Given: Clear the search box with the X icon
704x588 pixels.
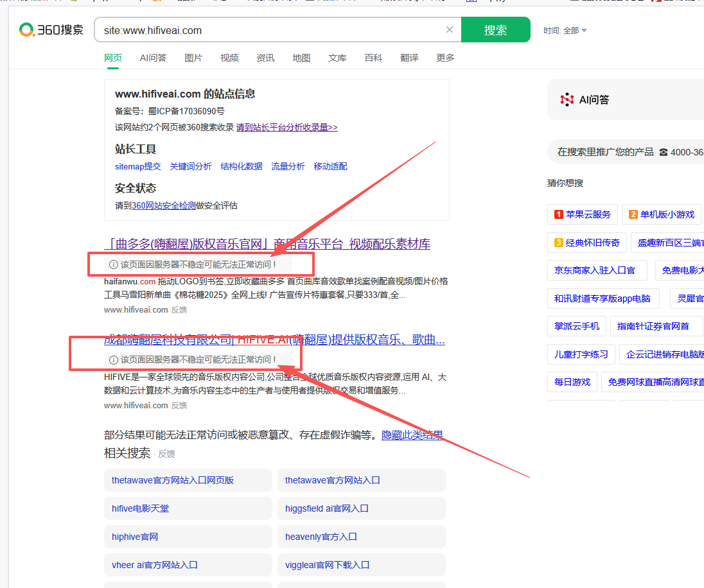Looking at the screenshot, I should click(x=450, y=30).
